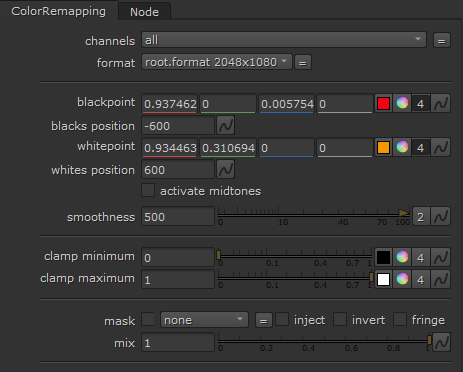Screen dimensions: 463x372
Task: Open clamp maximum color wheel picker
Action: tap(402, 279)
